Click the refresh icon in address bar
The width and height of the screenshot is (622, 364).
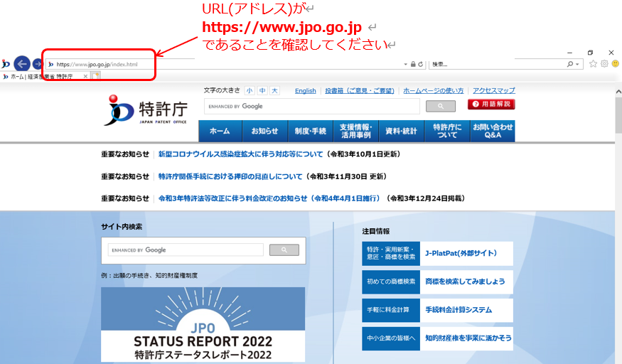tap(421, 65)
